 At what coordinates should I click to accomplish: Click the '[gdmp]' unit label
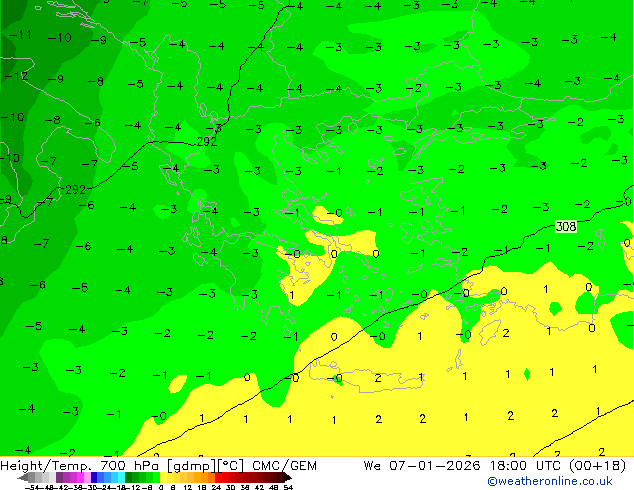click(191, 466)
